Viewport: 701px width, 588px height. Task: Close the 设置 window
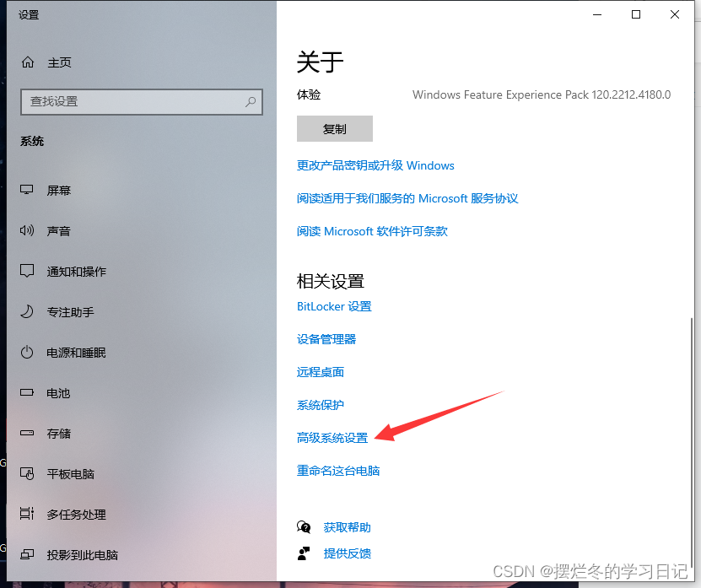(675, 14)
